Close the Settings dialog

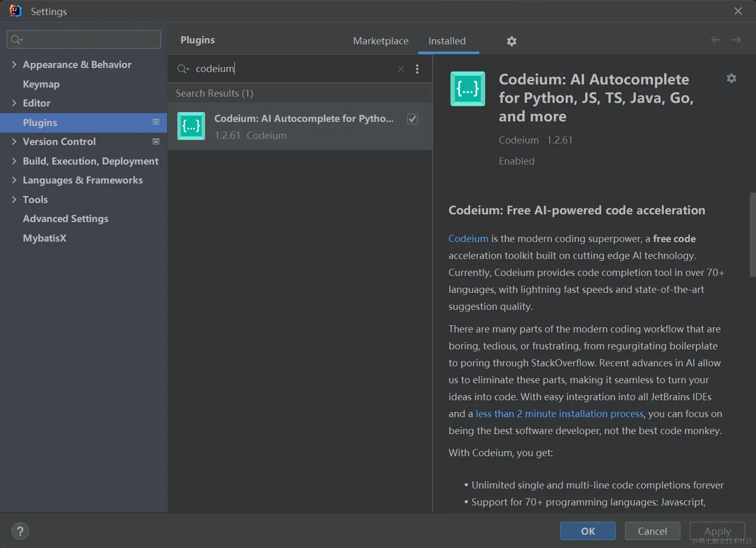(738, 11)
